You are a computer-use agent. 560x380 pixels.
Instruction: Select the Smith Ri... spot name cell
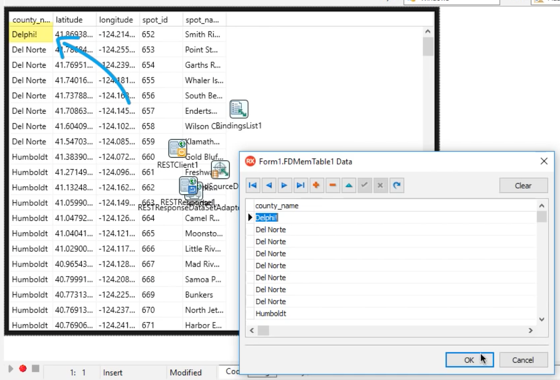pyautogui.click(x=204, y=35)
